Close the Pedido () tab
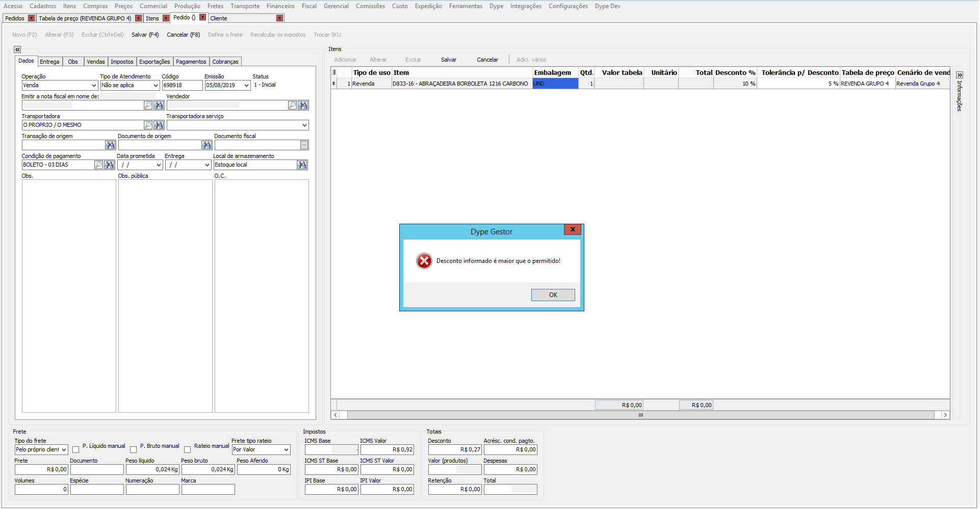 pyautogui.click(x=202, y=17)
